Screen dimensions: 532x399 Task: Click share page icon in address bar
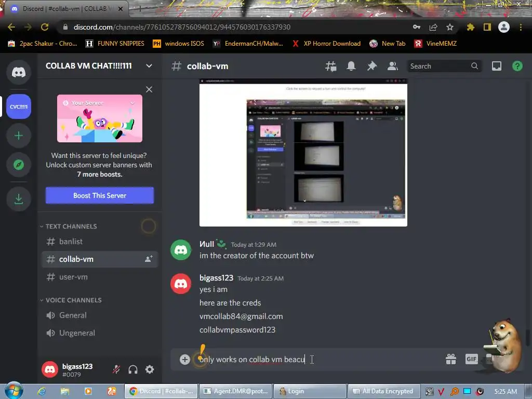point(433,27)
